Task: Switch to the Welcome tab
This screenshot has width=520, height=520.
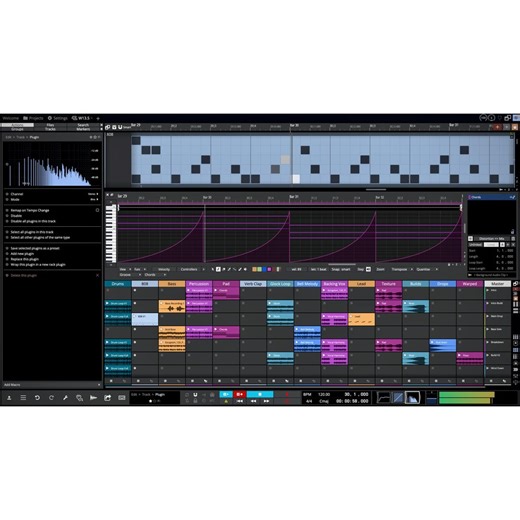Action: [x=11, y=118]
